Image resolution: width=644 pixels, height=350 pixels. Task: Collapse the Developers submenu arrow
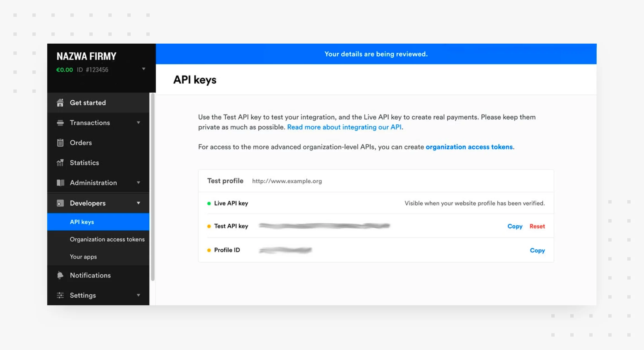point(139,203)
